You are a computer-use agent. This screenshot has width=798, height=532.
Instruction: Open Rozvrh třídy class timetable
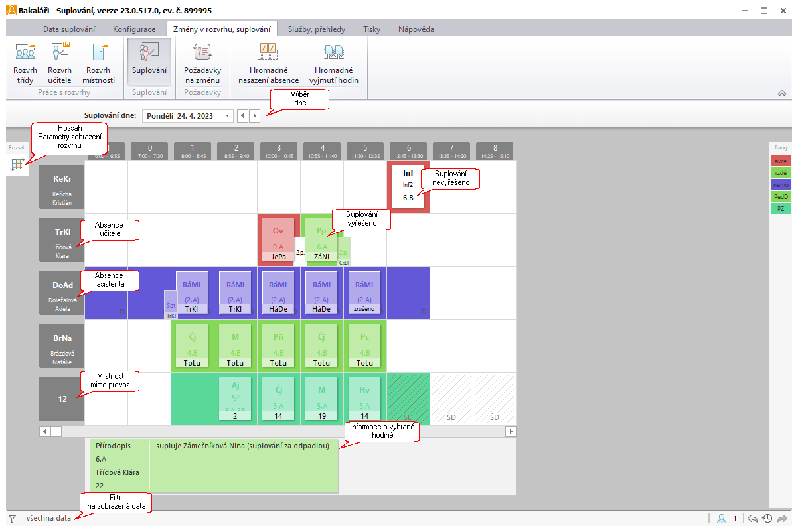click(x=25, y=62)
